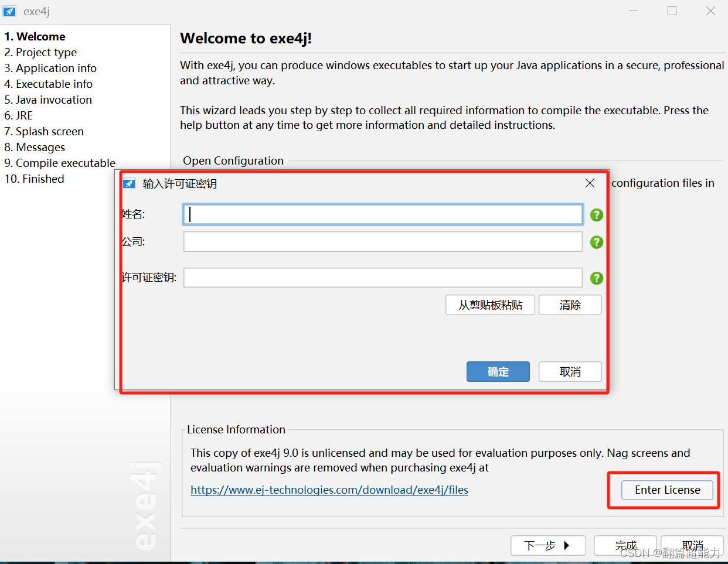728x564 pixels.
Task: Click the 完成 finish button
Action: 625,545
